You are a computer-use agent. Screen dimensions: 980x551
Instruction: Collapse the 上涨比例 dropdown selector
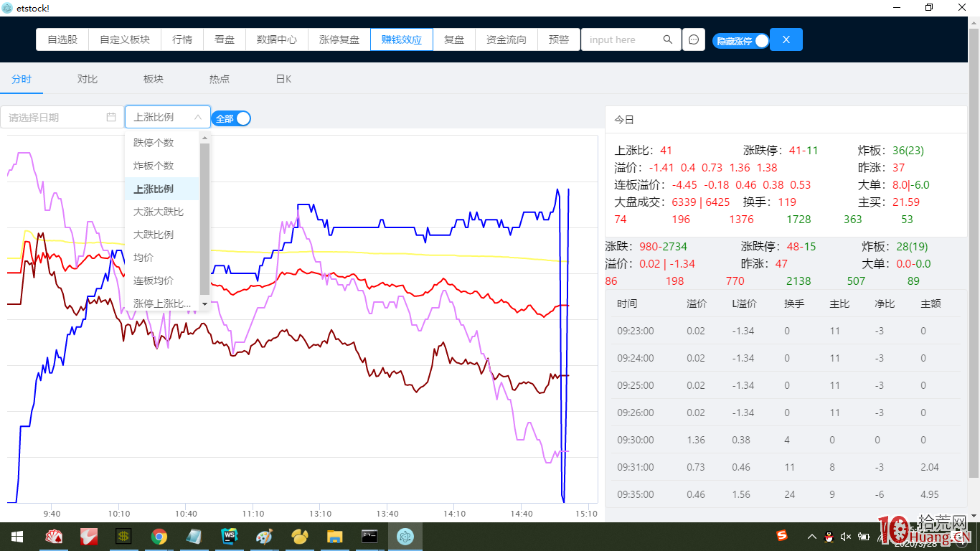tap(168, 117)
